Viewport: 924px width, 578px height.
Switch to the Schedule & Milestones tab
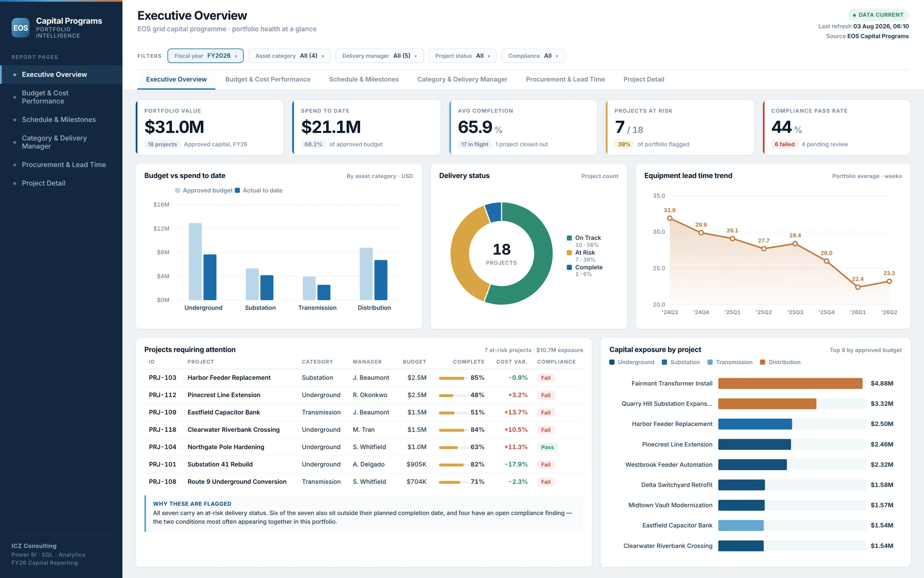[364, 79]
